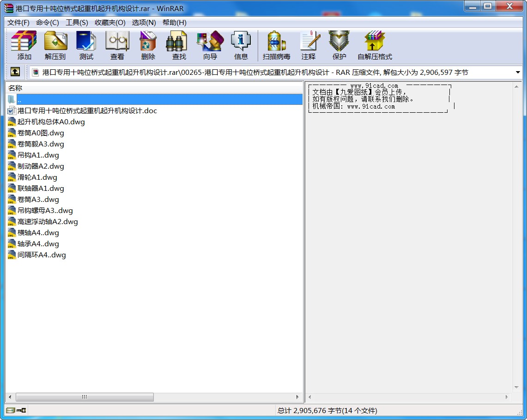Image resolution: width=527 pixels, height=420 pixels.
Task: Expand the archive path dropdown arrow
Action: pos(518,73)
